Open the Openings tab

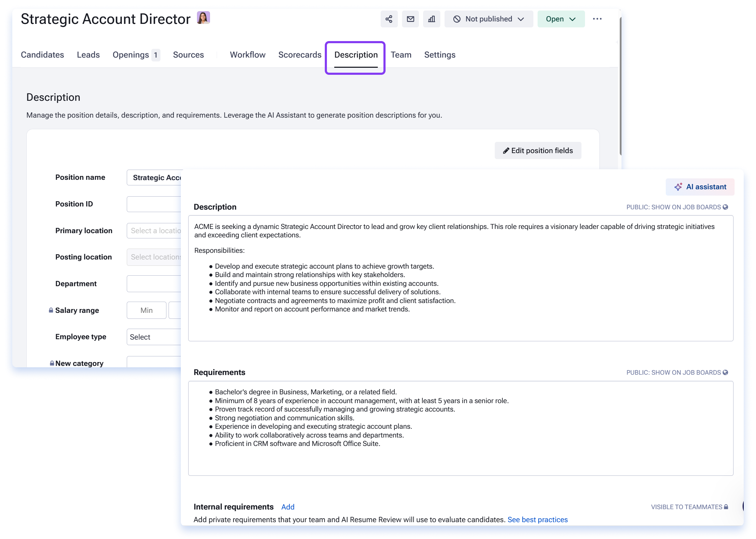click(x=131, y=55)
